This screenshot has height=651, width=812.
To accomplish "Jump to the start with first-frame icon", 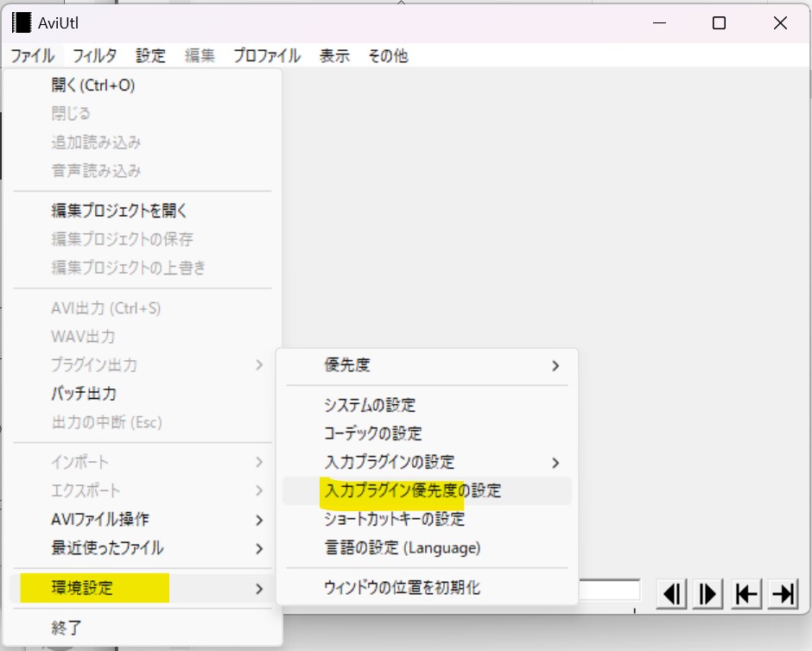I will [746, 593].
